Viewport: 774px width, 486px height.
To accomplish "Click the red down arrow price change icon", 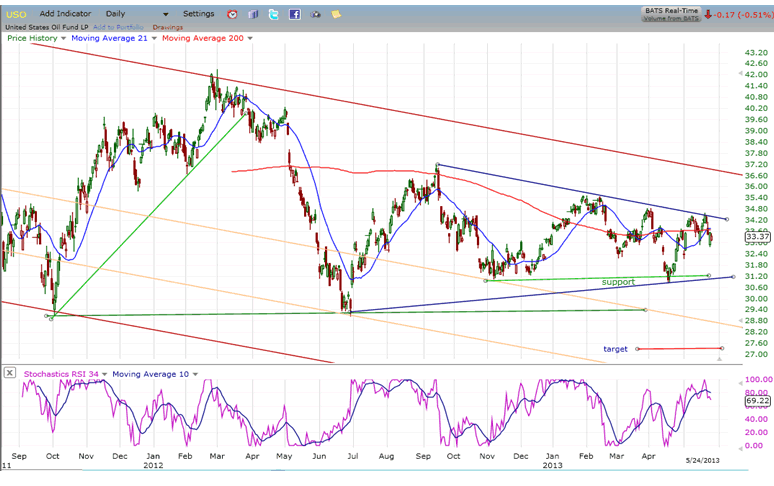I will click(x=708, y=14).
